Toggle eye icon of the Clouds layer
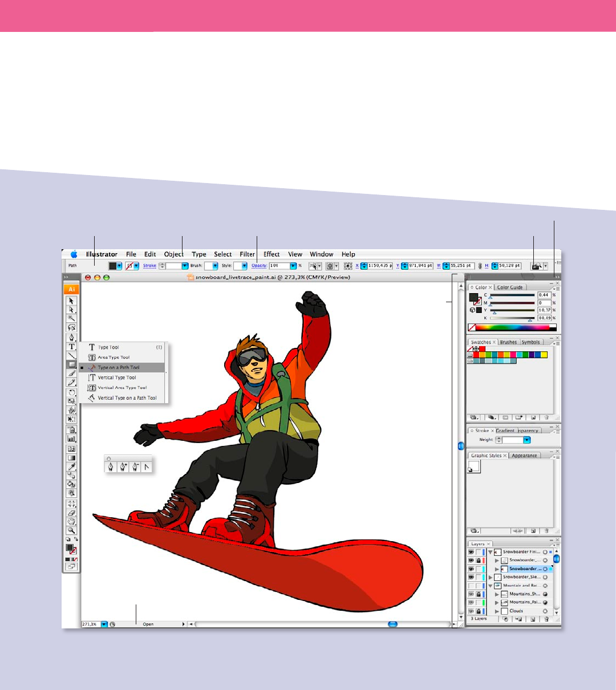 pos(471,611)
